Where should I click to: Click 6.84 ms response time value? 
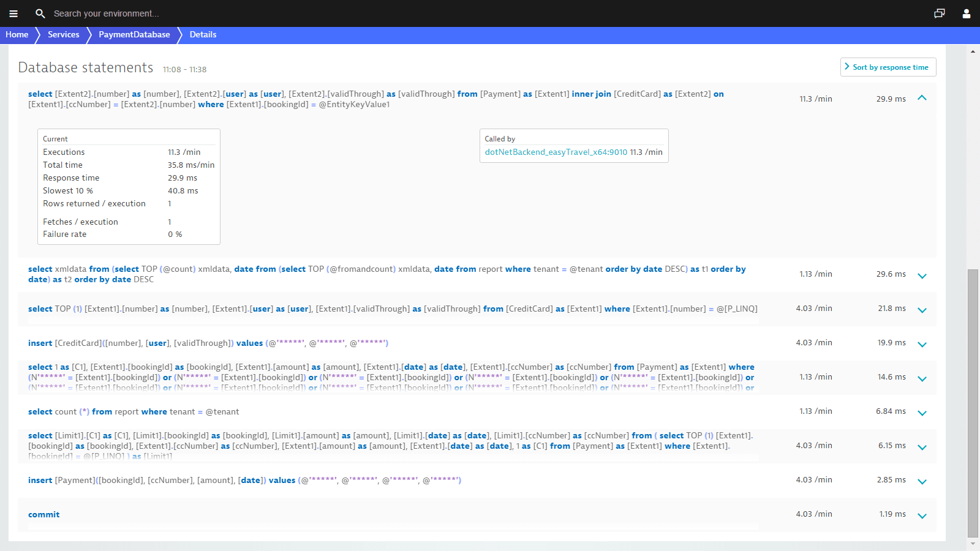tap(891, 411)
